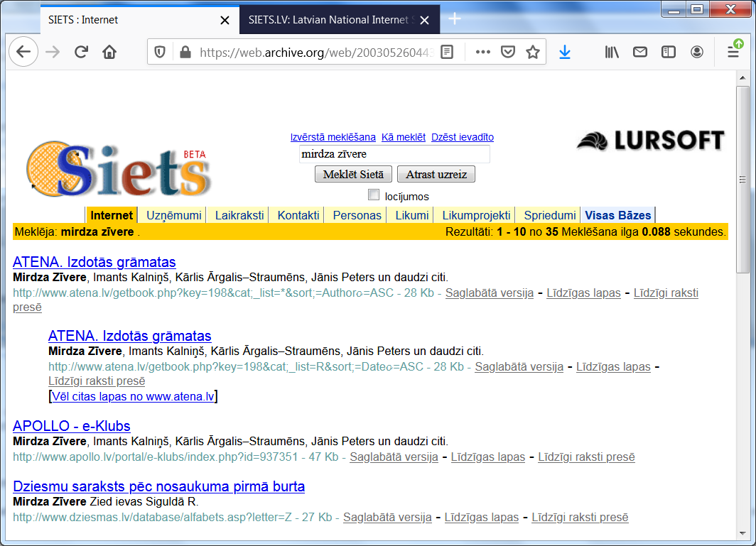This screenshot has width=756, height=546.
Task: Reload the current page
Action: pyautogui.click(x=81, y=52)
